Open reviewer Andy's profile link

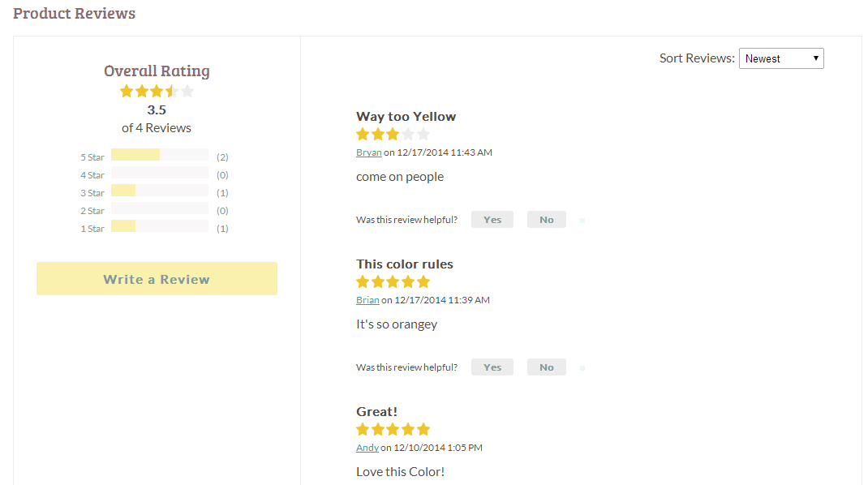(367, 448)
